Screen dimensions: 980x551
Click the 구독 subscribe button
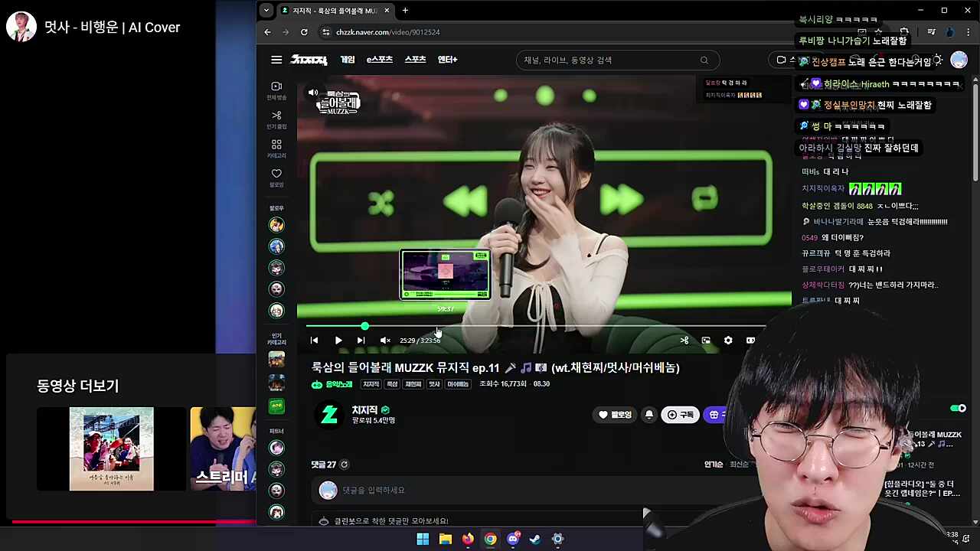click(680, 414)
